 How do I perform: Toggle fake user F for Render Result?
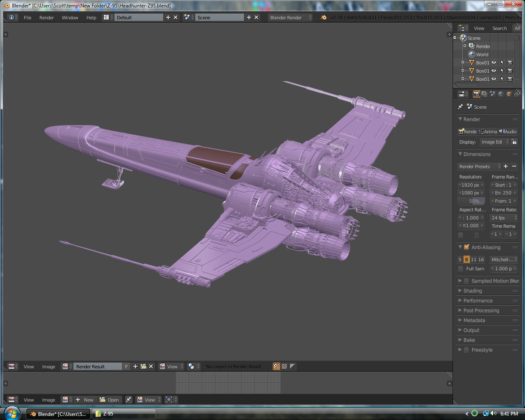click(126, 366)
